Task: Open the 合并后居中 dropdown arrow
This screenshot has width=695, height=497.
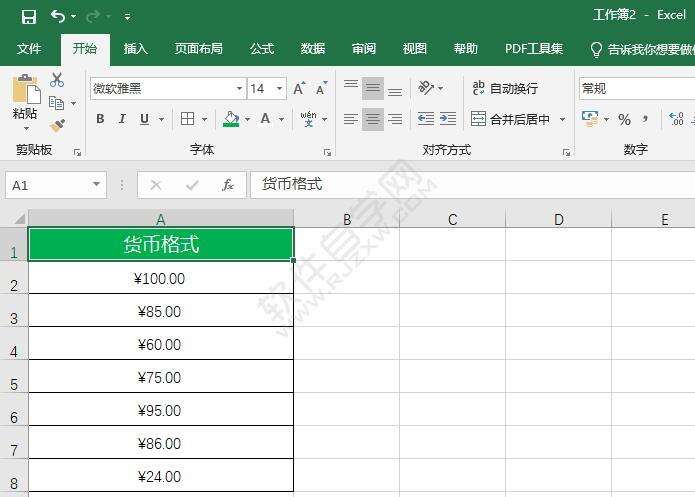Action: click(562, 119)
